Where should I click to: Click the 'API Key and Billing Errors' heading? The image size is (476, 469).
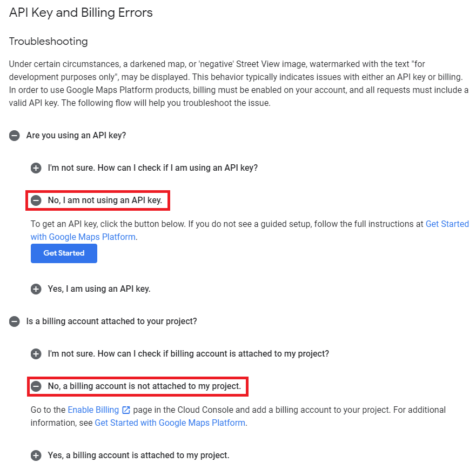[x=81, y=13]
